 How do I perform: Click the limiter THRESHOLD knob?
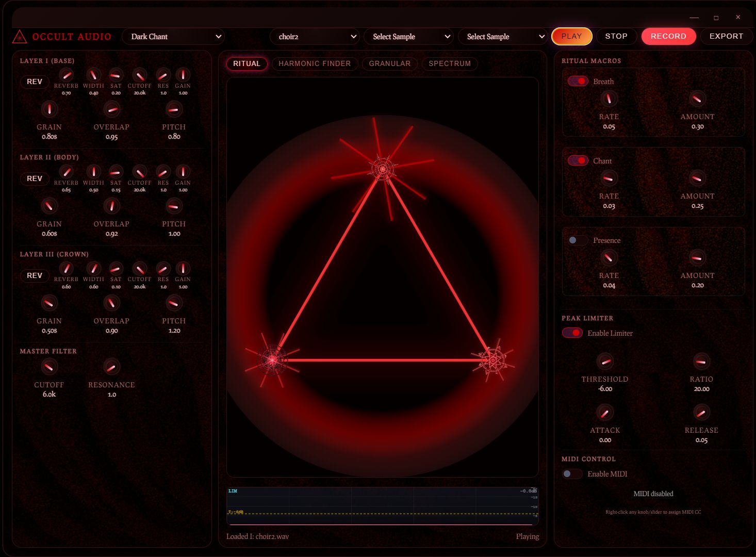tap(605, 363)
